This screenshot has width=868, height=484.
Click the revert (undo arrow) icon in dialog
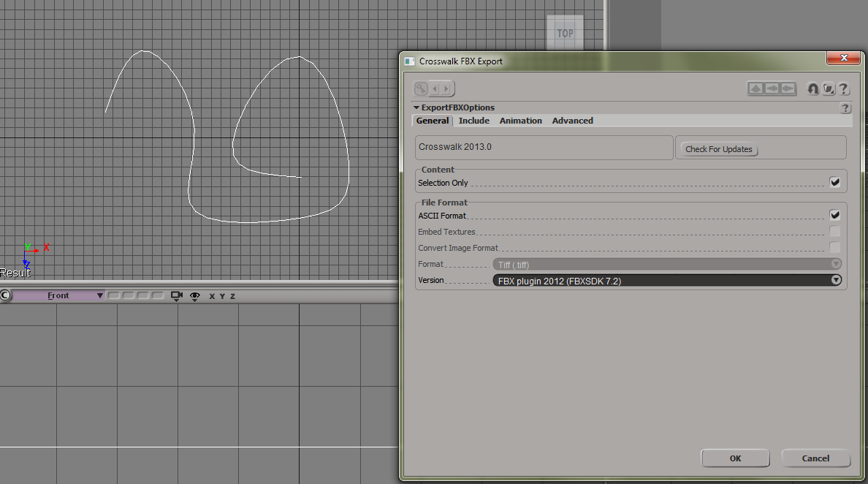pos(812,88)
